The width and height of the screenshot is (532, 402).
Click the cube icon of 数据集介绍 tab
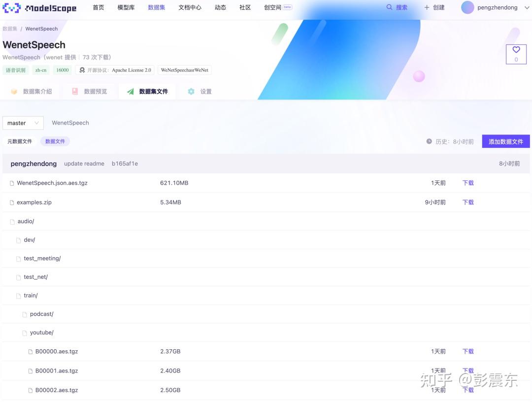(x=14, y=91)
